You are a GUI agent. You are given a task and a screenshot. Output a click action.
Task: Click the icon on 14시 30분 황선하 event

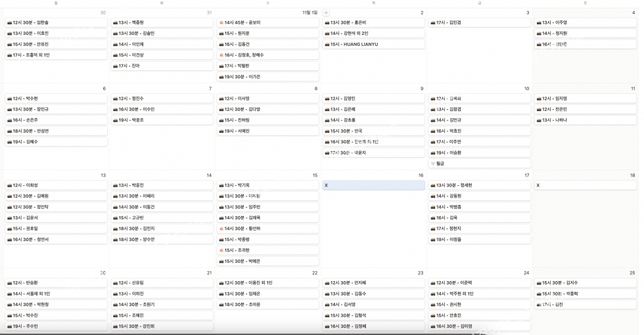(221, 229)
